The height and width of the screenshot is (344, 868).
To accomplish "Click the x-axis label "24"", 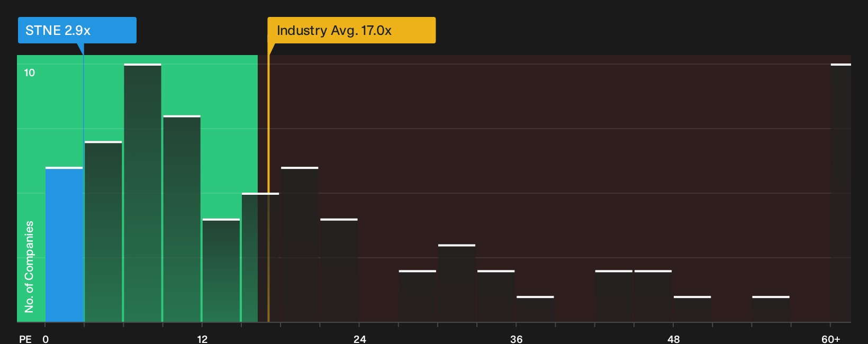I will click(x=359, y=339).
